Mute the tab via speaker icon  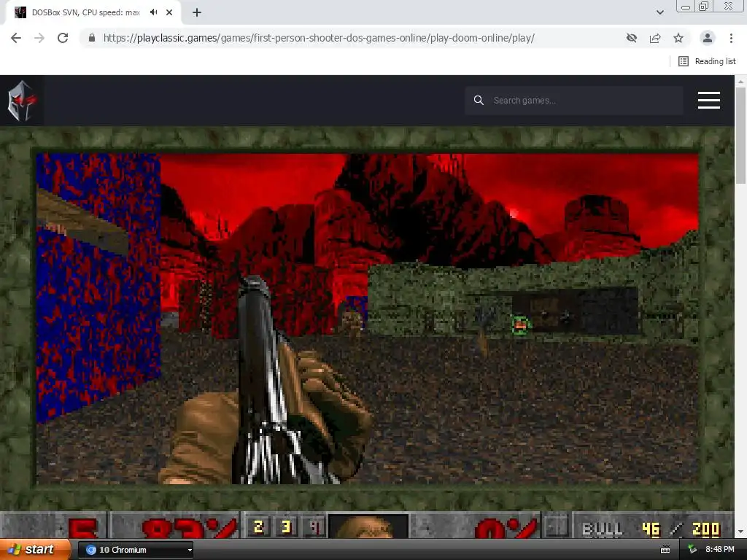click(x=153, y=12)
